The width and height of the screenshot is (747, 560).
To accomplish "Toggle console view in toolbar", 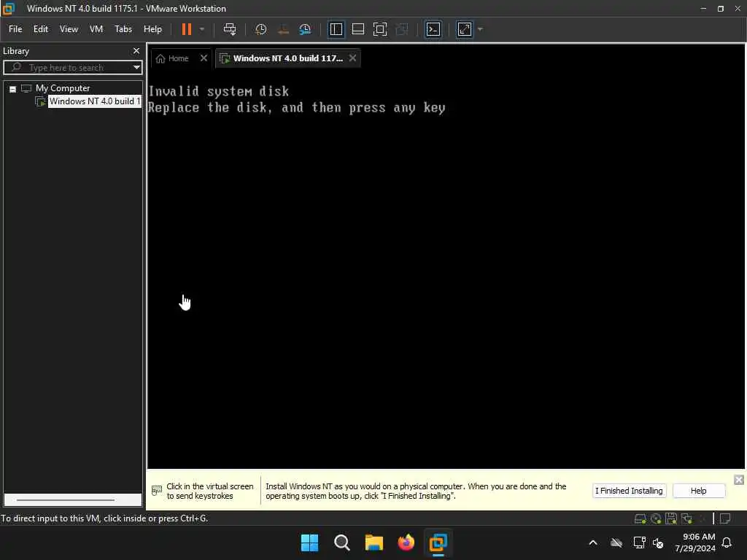I will pyautogui.click(x=433, y=29).
